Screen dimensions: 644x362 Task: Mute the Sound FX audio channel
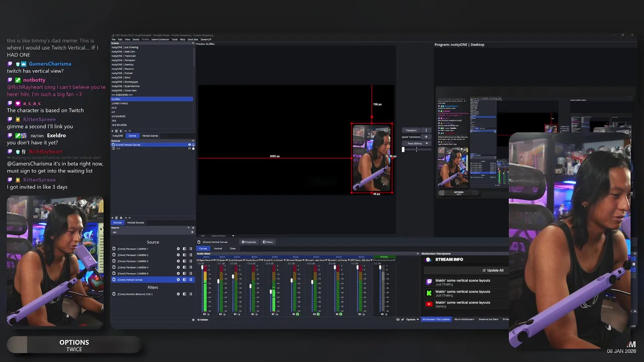(x=253, y=314)
